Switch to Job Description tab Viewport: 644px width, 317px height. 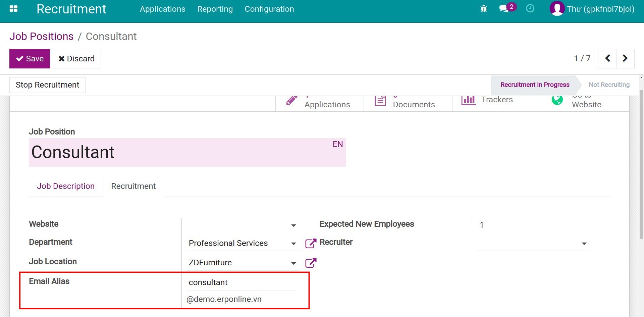point(66,186)
